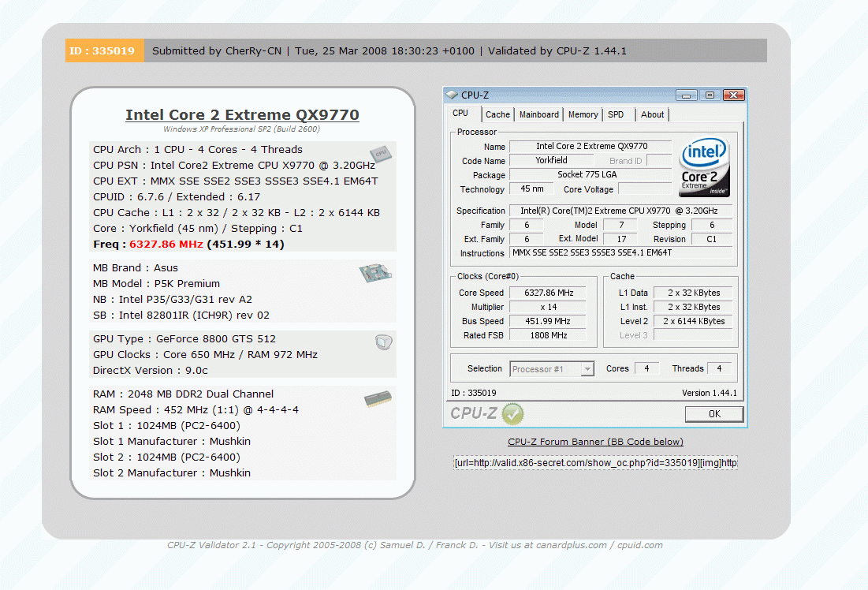The height and width of the screenshot is (590, 868).
Task: Click the 'RAM Speed : 452 MHz' line
Action: [196, 410]
